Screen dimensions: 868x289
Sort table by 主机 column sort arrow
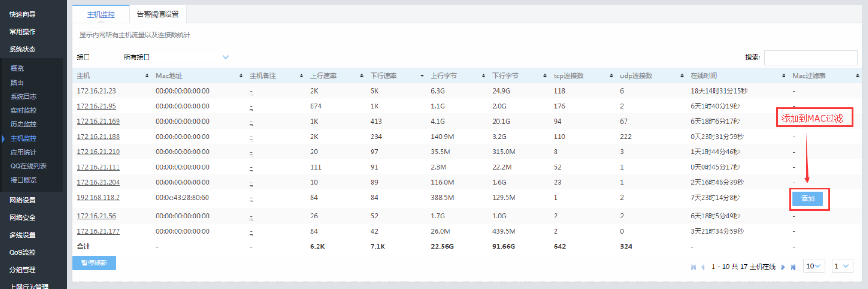tap(147, 76)
